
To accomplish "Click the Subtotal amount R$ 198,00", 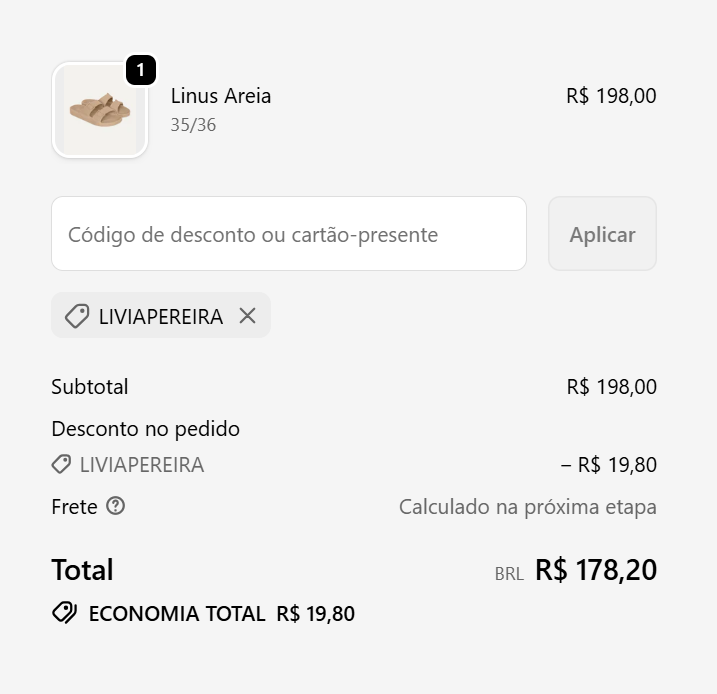I will coord(611,387).
